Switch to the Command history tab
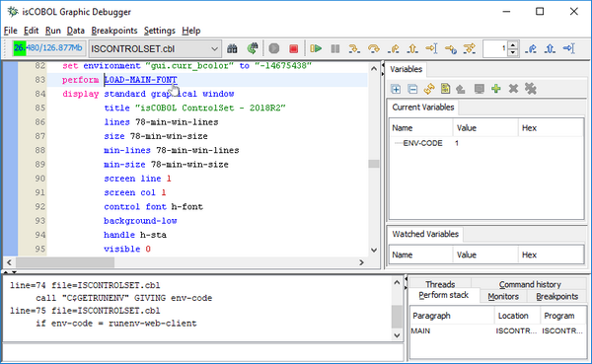The image size is (592, 364). tap(530, 284)
